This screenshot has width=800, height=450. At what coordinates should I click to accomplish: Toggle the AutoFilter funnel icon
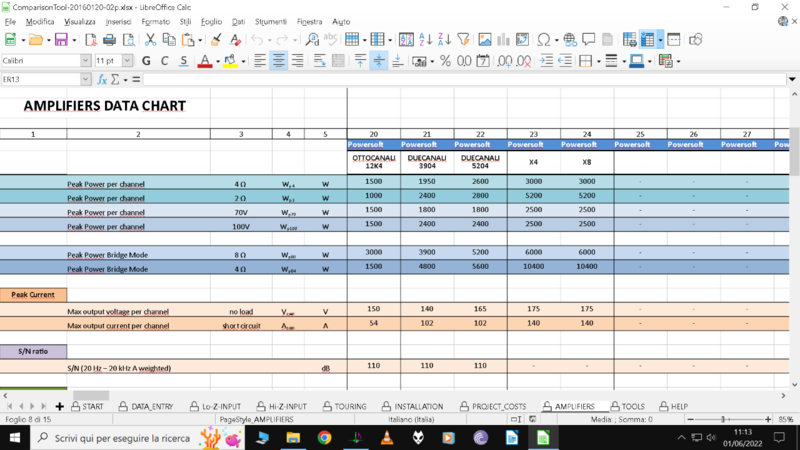[463, 40]
